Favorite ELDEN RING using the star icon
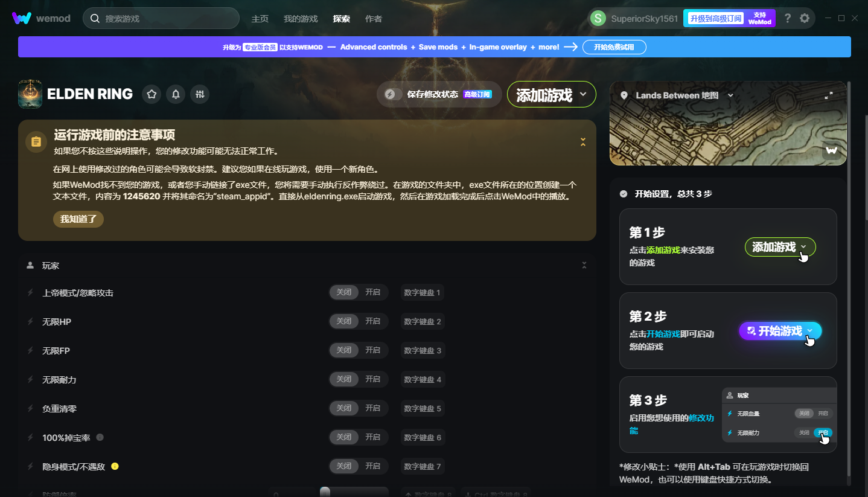The height and width of the screenshot is (497, 868). 152,94
